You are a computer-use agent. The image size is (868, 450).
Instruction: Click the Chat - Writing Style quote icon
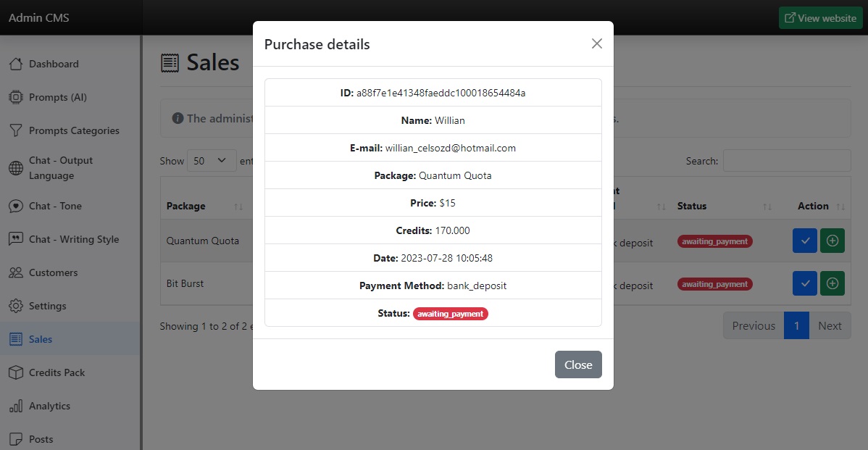(15, 239)
